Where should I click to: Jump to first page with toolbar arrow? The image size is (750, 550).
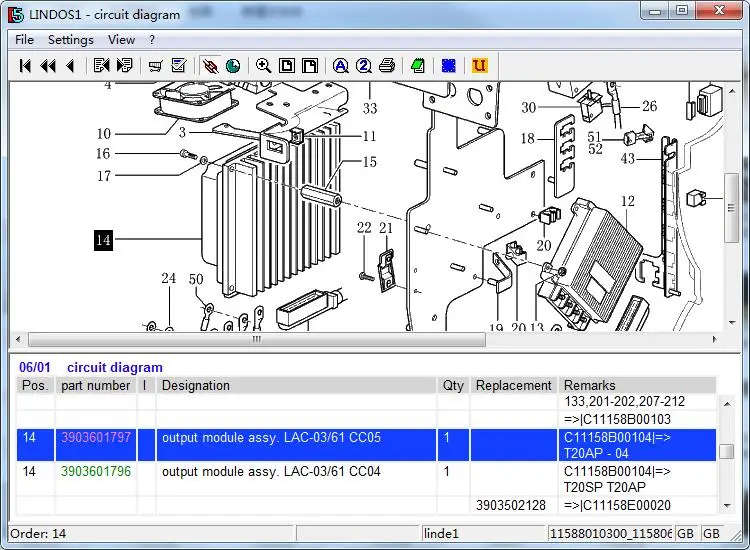click(x=25, y=66)
